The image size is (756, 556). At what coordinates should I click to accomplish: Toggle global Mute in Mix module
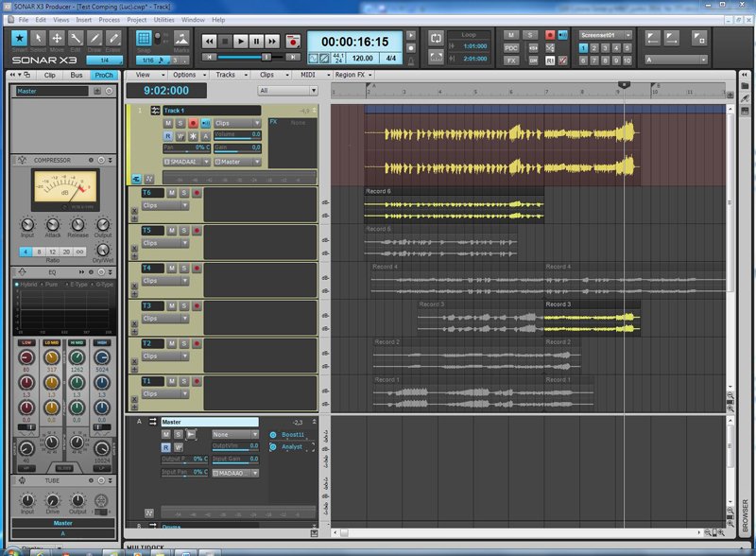(x=511, y=35)
